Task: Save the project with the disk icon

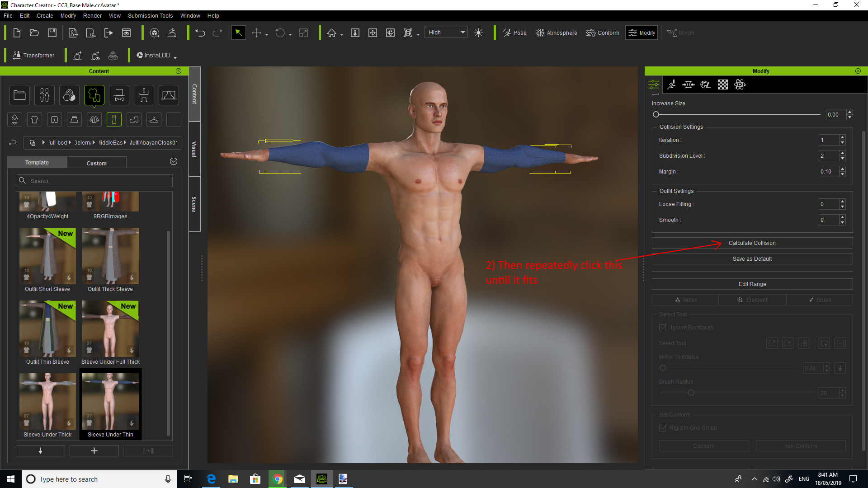Action: tap(52, 33)
